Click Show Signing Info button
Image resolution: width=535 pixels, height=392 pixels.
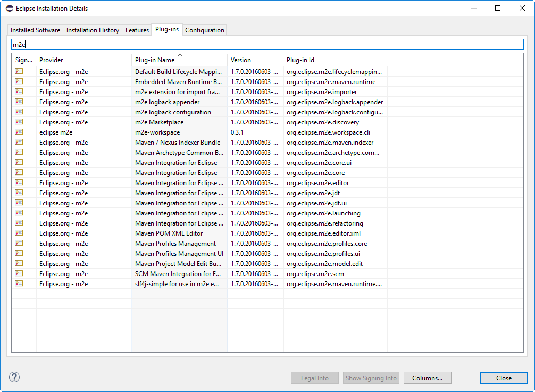tap(371, 378)
